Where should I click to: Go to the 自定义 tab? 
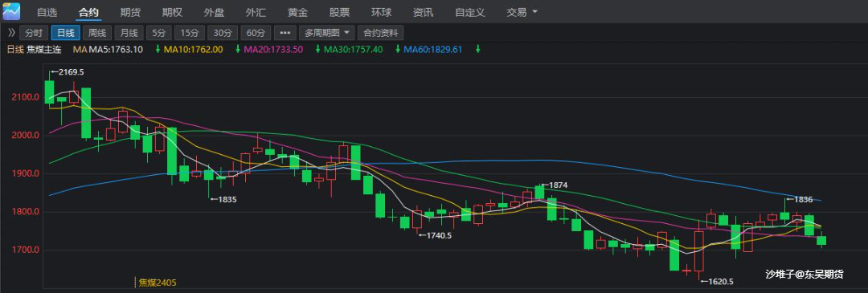[x=469, y=12]
